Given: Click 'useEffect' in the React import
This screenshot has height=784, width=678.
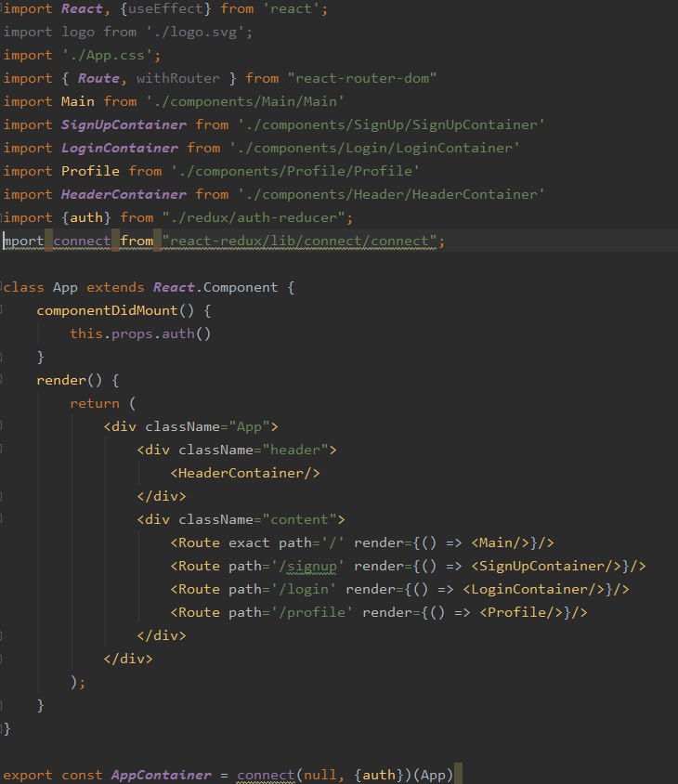Looking at the screenshot, I should [165, 9].
